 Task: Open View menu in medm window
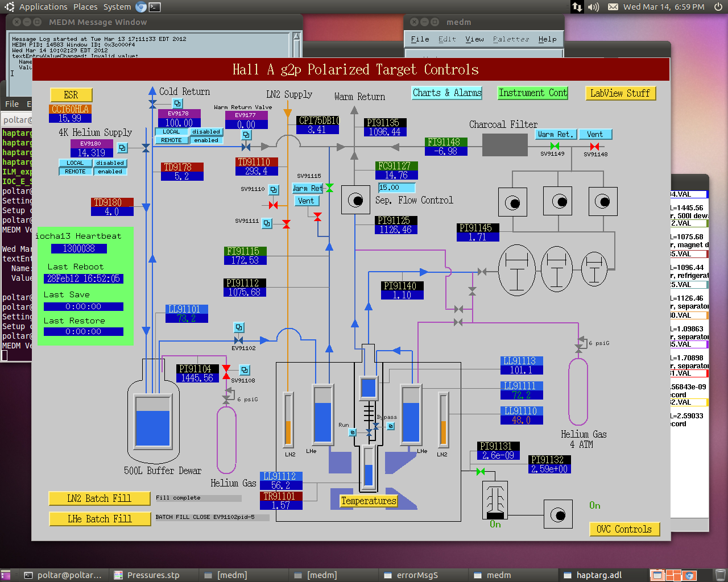(x=474, y=39)
